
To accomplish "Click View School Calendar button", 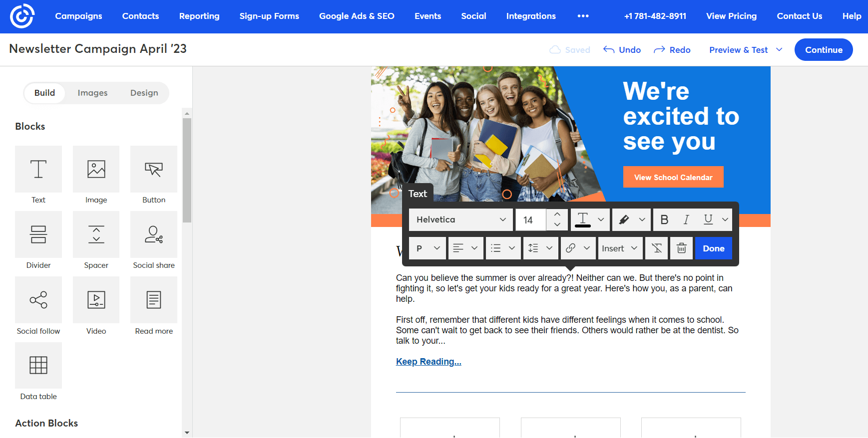I will (x=673, y=177).
